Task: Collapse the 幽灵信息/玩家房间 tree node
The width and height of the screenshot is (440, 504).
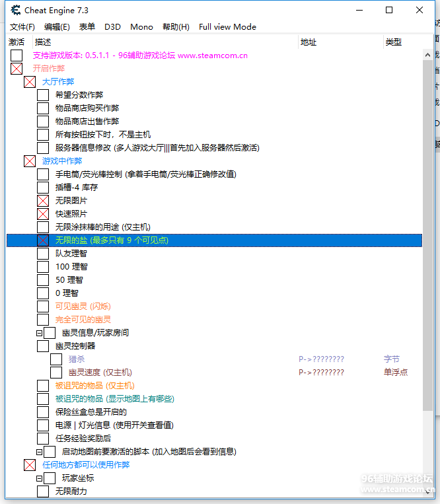Action: tap(39, 334)
